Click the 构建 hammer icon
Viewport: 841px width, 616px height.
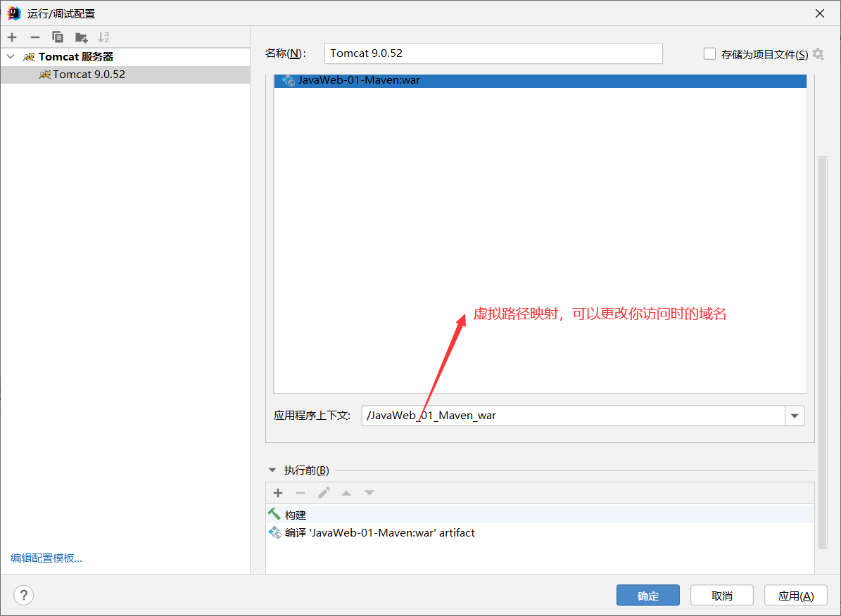[x=274, y=514]
